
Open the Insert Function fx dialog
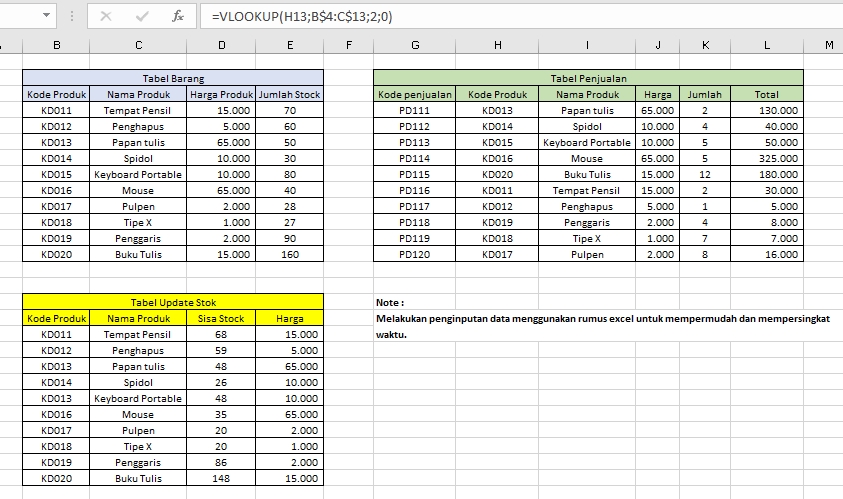(x=177, y=17)
